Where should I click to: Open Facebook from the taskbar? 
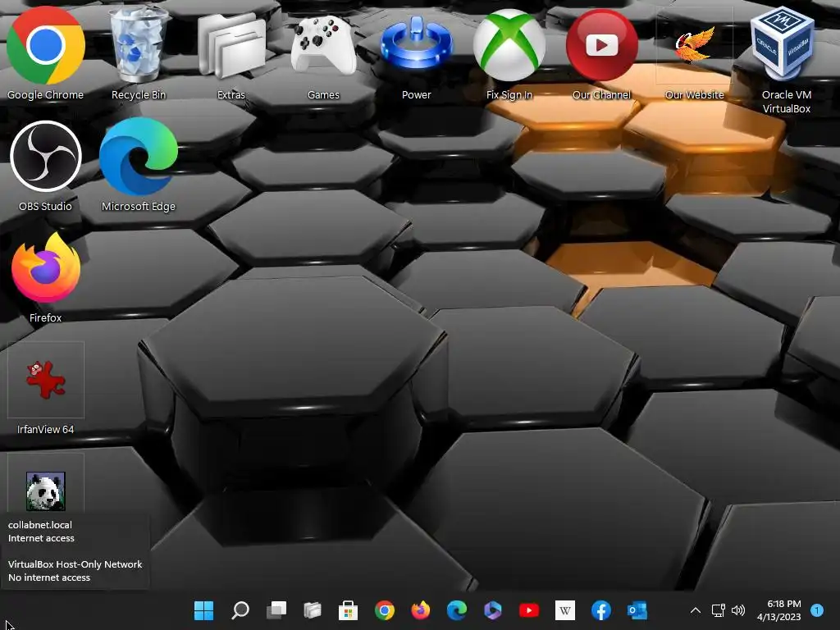[x=601, y=610]
